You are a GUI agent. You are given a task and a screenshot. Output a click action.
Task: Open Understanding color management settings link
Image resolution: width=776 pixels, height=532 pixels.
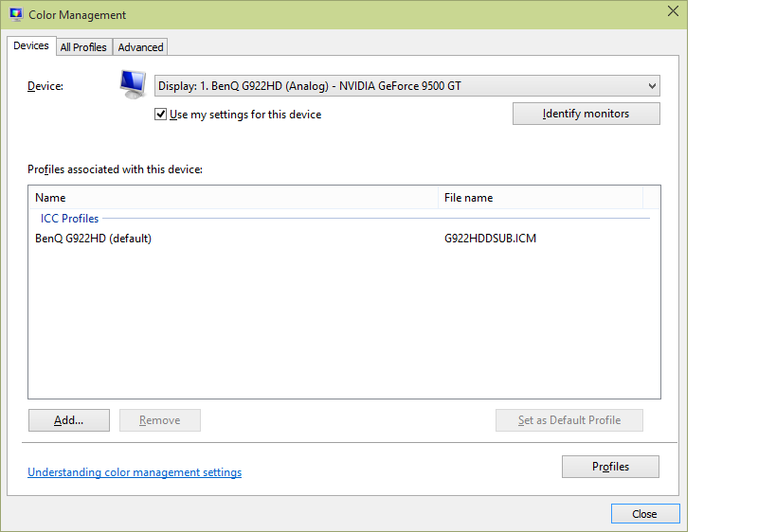135,472
